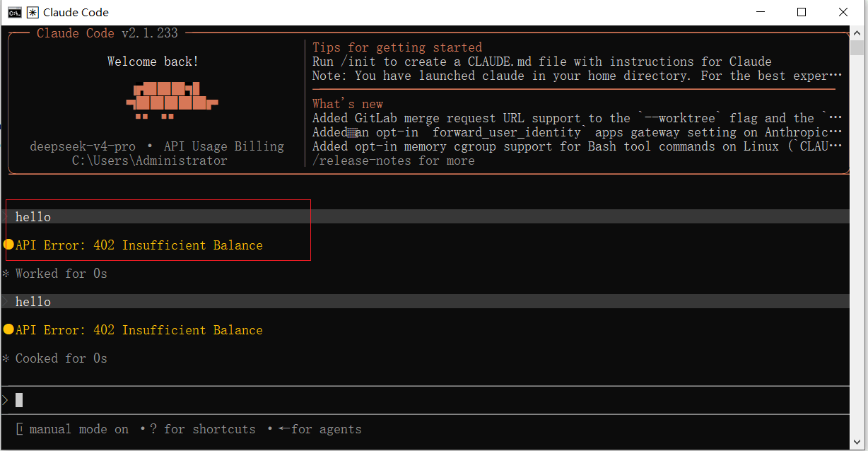Click the scrollbar up arrow
Viewport: 868px width, 451px height.
(x=857, y=33)
